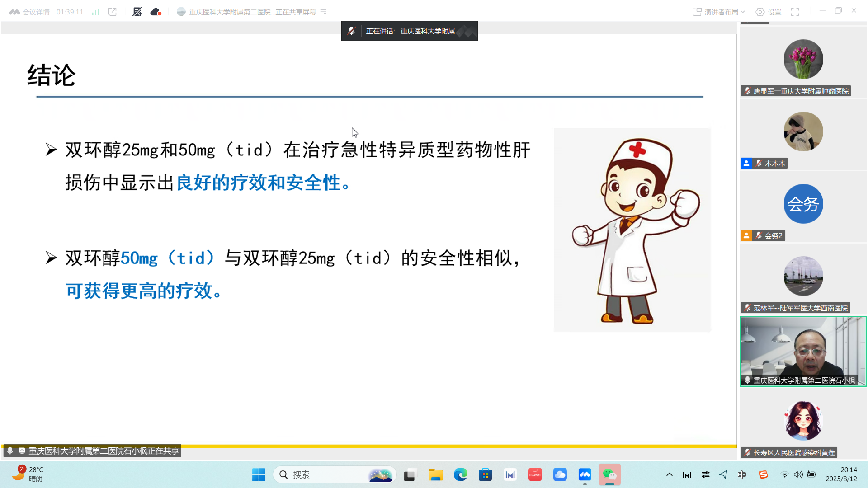The width and height of the screenshot is (868, 488).
Task: Open the 设置 settings gear
Action: 768,12
